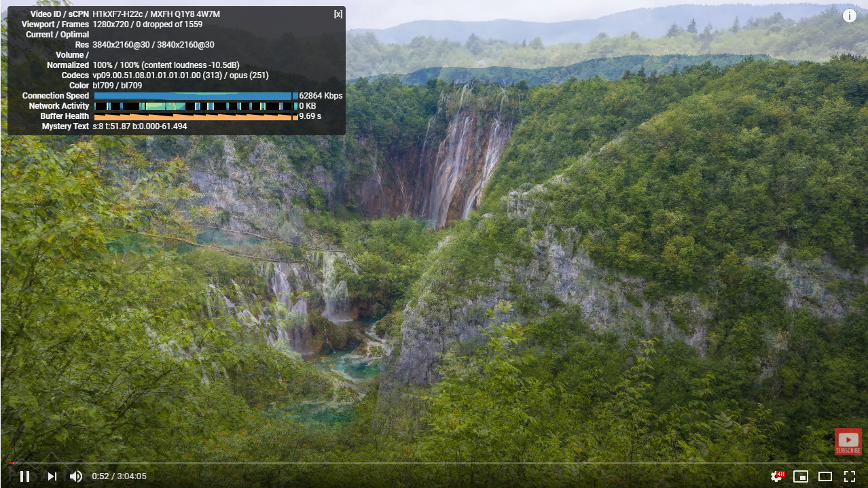The image size is (868, 488).
Task: Switch to theater mode
Action: pos(825,476)
